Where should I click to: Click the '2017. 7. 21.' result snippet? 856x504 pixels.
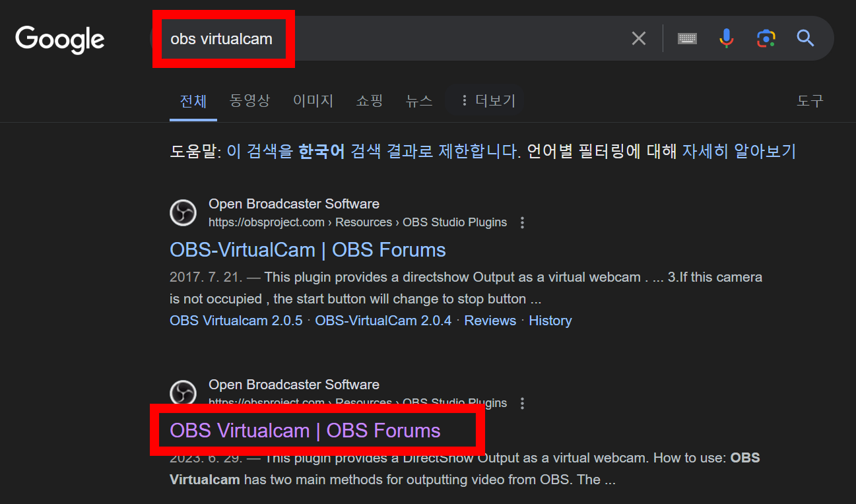pos(466,288)
